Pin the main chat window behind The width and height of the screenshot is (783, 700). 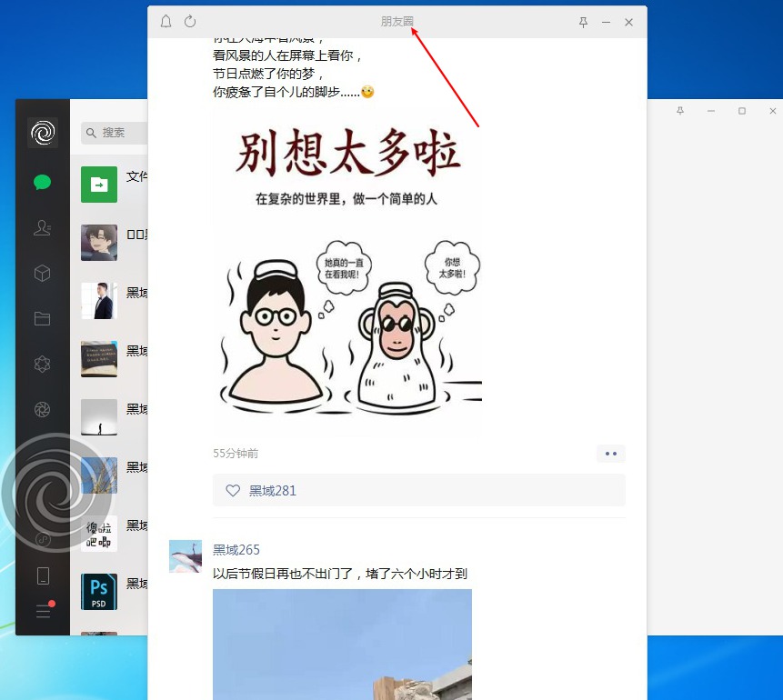[x=680, y=111]
